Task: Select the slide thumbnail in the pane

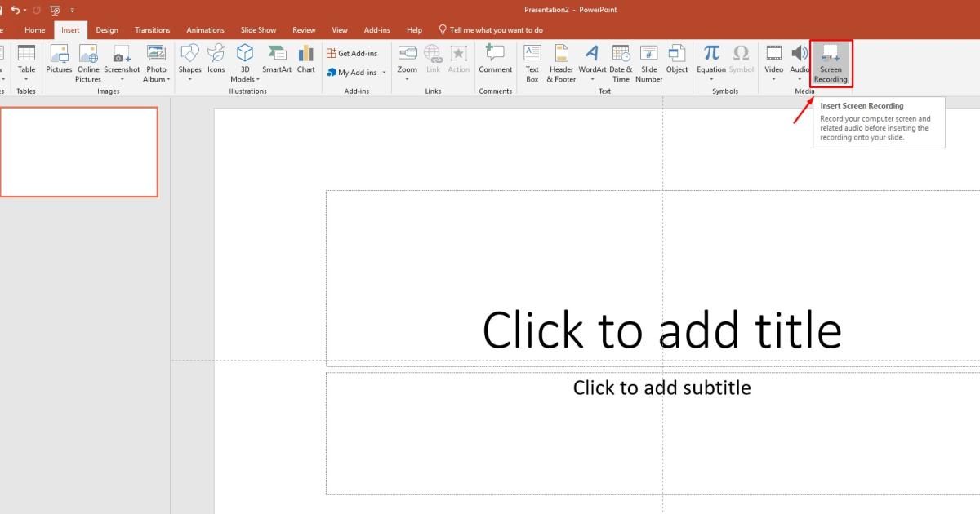Action: click(x=79, y=152)
